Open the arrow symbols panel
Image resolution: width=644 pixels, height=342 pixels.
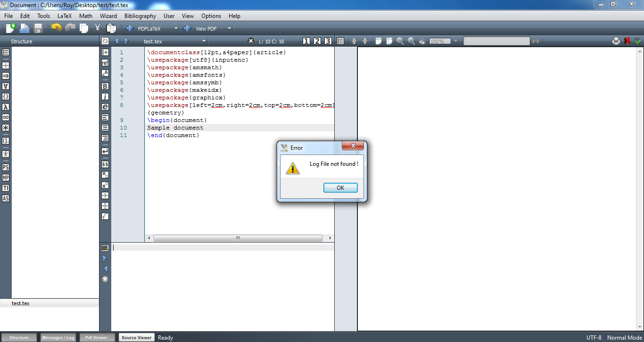tap(6, 76)
